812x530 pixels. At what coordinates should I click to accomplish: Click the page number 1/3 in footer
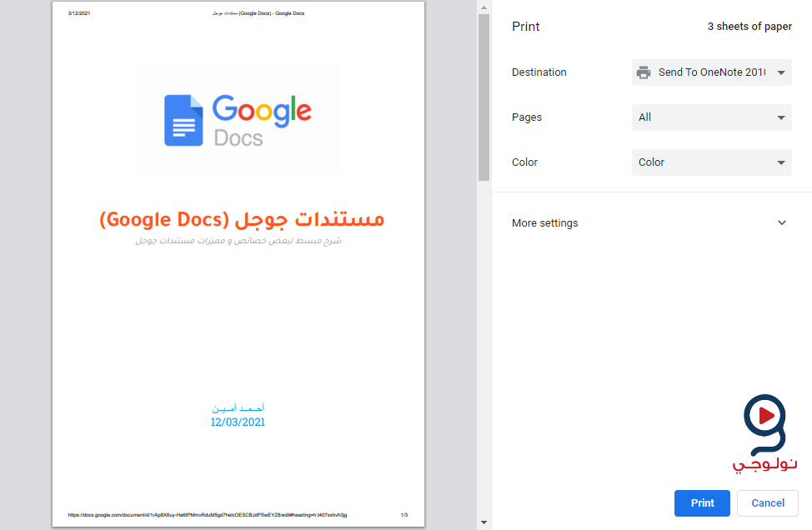pos(404,515)
